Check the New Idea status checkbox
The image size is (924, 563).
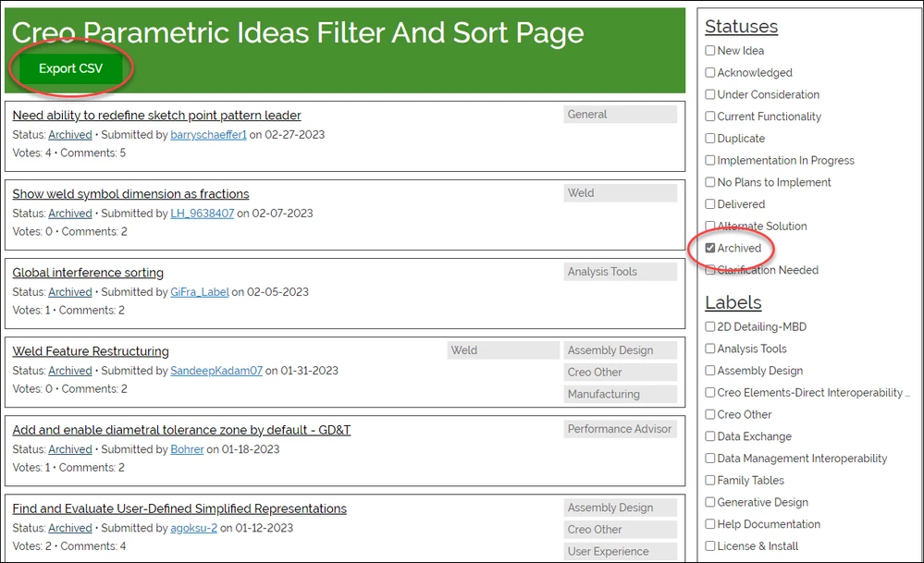point(710,51)
